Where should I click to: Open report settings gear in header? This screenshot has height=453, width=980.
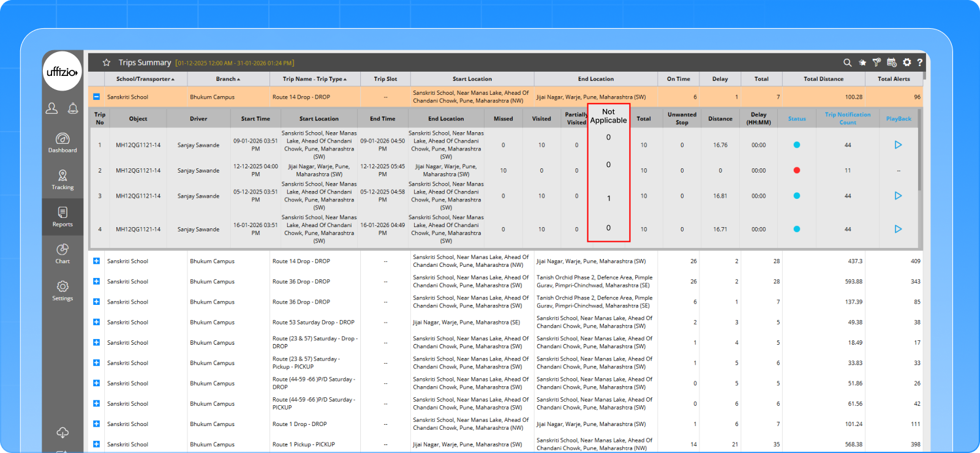point(907,62)
